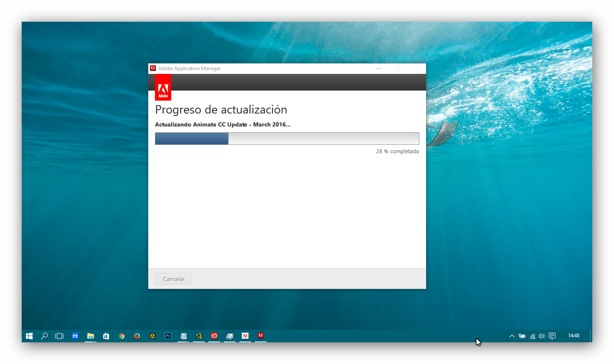Open the Notepad taskbar icon
This screenshot has width=614, height=364.
pos(183,336)
